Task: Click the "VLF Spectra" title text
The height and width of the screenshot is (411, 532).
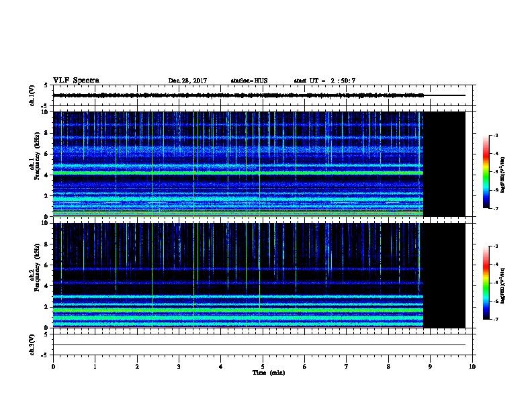Action: click(76, 81)
